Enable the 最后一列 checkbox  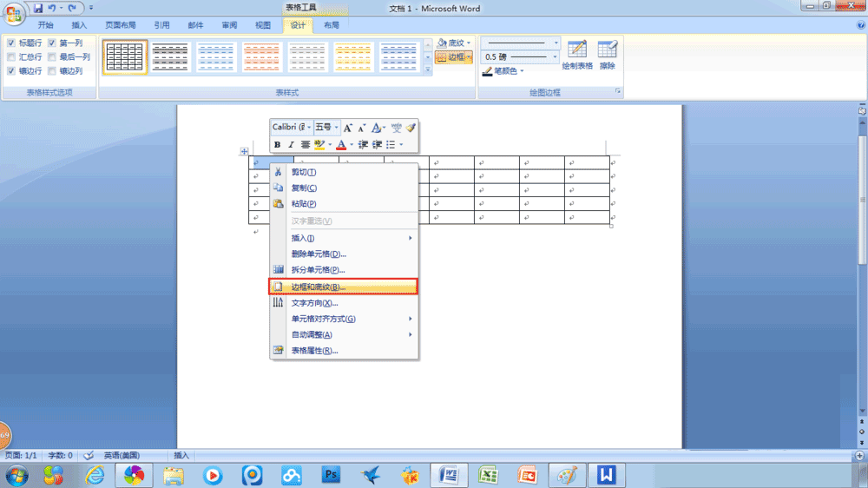(x=51, y=56)
